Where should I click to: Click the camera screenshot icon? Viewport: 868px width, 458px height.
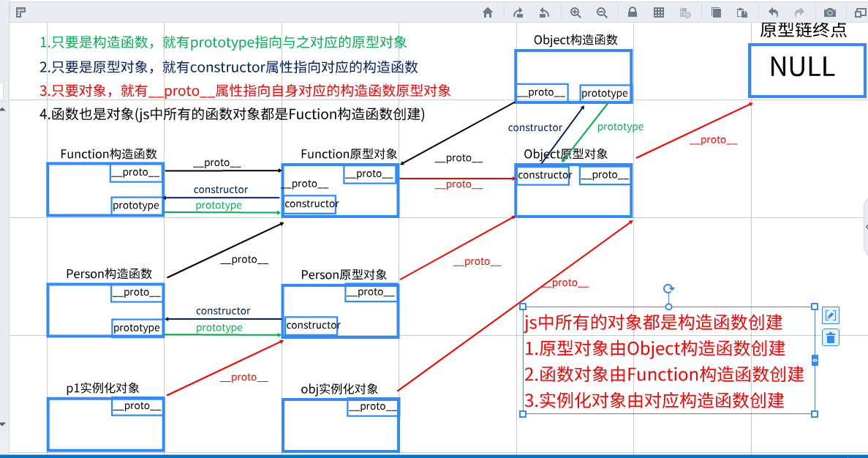(x=830, y=12)
